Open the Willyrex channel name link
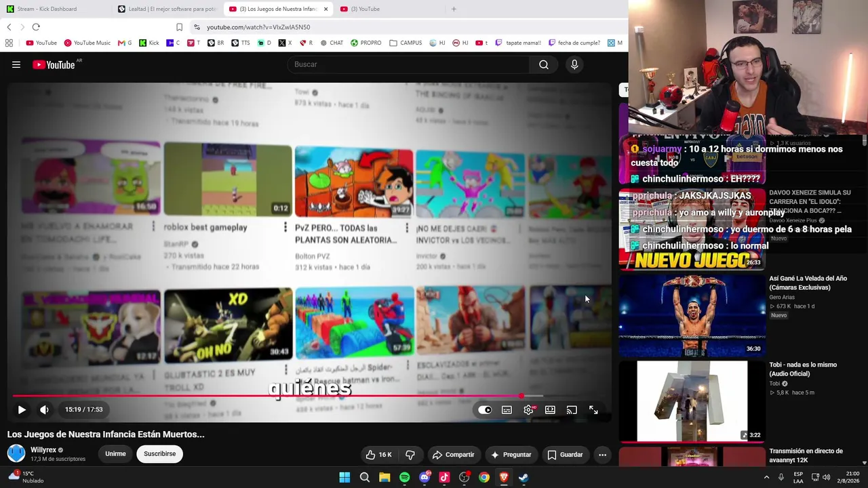 pos(43,450)
